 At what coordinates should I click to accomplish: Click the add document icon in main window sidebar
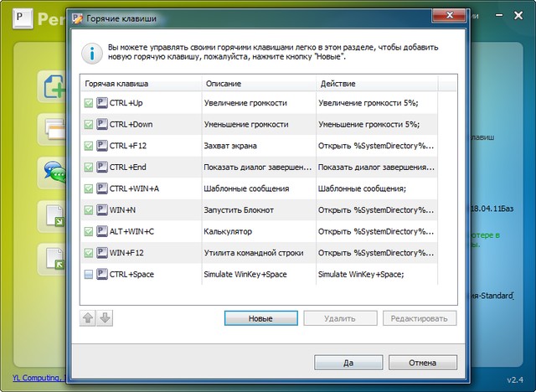pyautogui.click(x=54, y=87)
